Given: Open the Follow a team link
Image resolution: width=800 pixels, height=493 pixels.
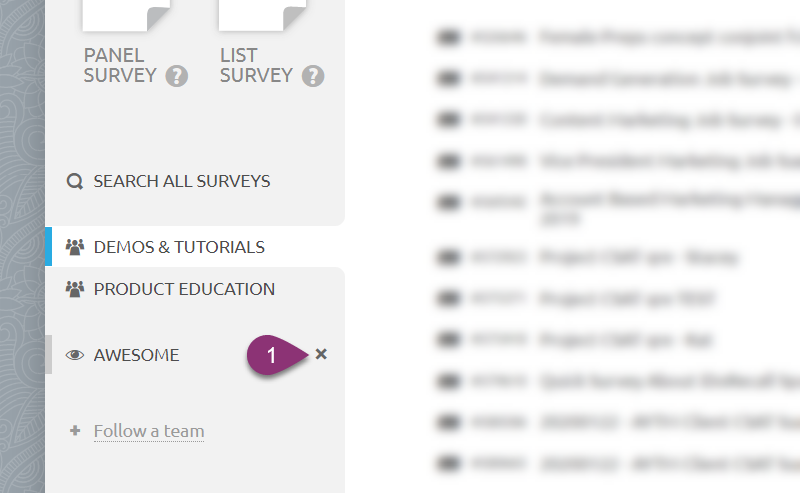Looking at the screenshot, I should (x=149, y=431).
